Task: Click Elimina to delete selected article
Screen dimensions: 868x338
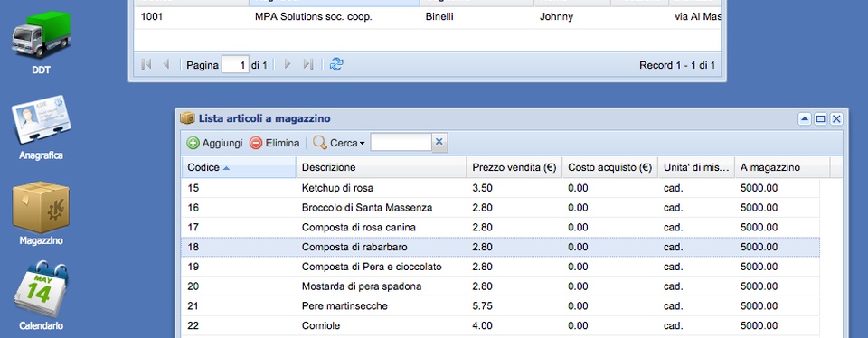Action: 275,144
